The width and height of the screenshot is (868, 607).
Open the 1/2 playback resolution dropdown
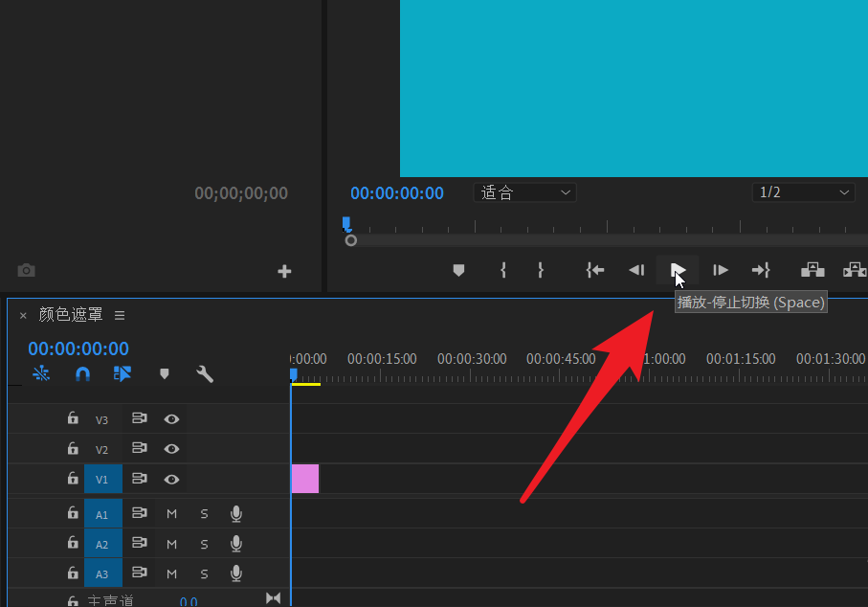tap(803, 192)
